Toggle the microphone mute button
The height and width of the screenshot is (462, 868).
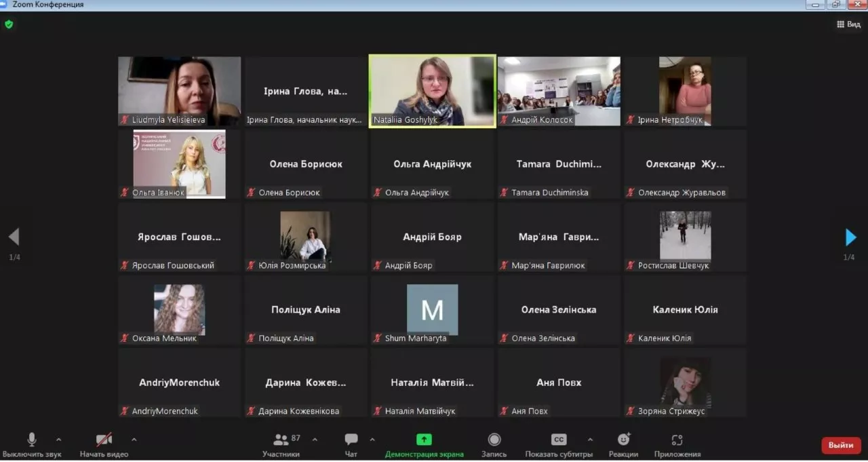coord(32,440)
